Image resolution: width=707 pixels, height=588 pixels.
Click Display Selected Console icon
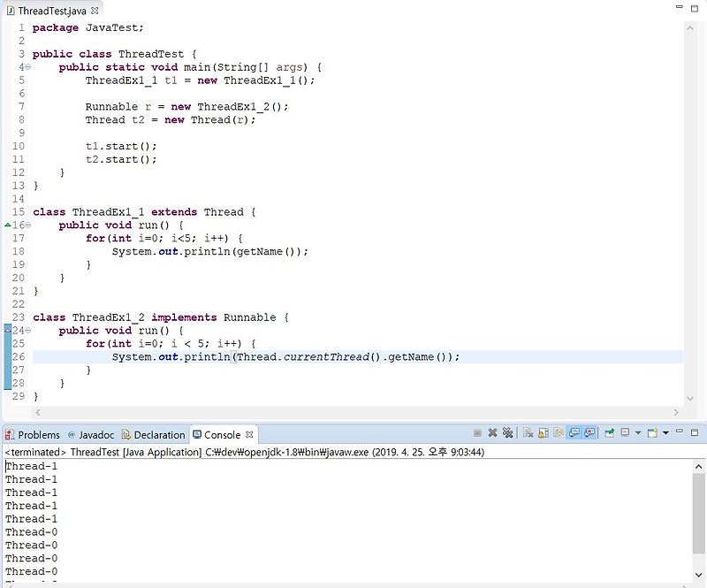pos(625,432)
